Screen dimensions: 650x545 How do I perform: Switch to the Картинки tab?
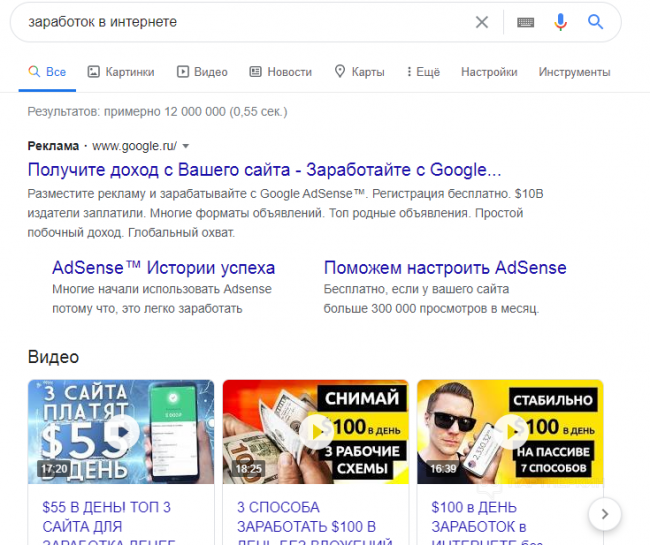click(121, 72)
